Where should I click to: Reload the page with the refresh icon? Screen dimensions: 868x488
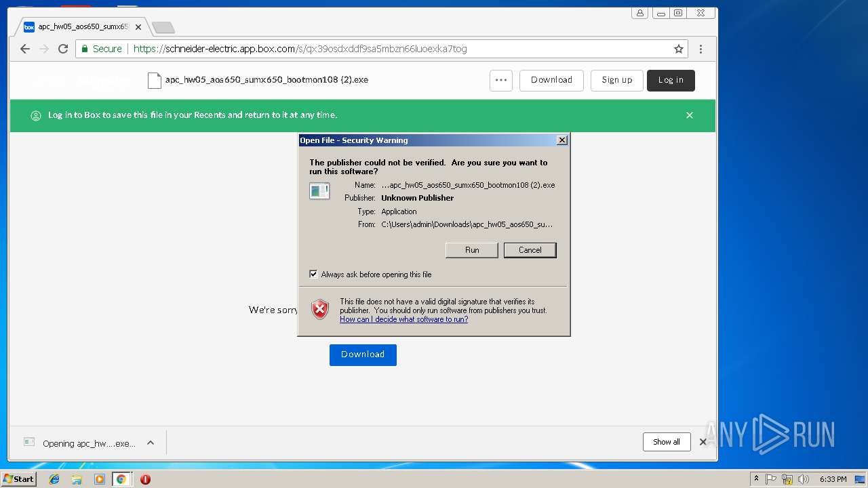pyautogui.click(x=63, y=49)
